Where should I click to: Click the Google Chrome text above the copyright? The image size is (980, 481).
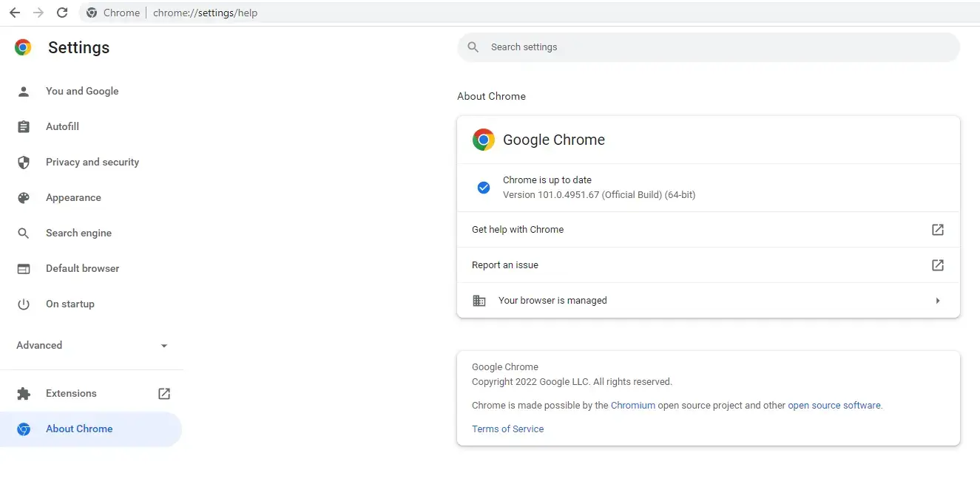coord(505,367)
